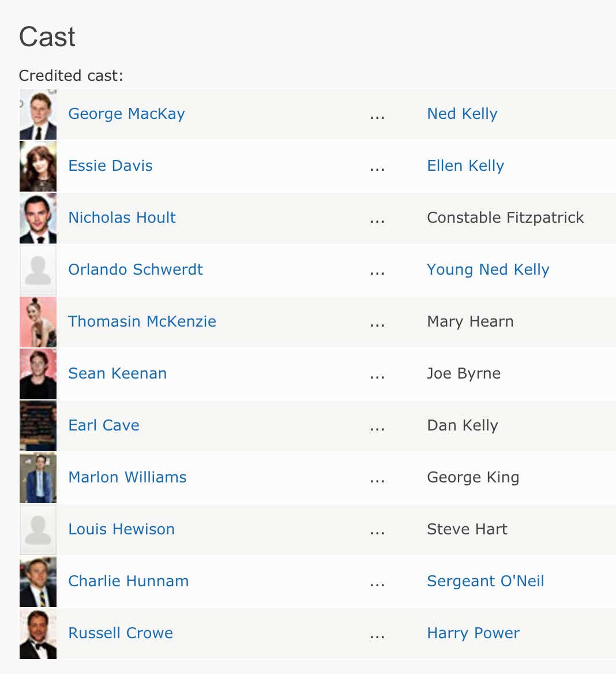616x674 pixels.
Task: Open Thomasin McKenzie's profile photo
Action: tap(37, 321)
